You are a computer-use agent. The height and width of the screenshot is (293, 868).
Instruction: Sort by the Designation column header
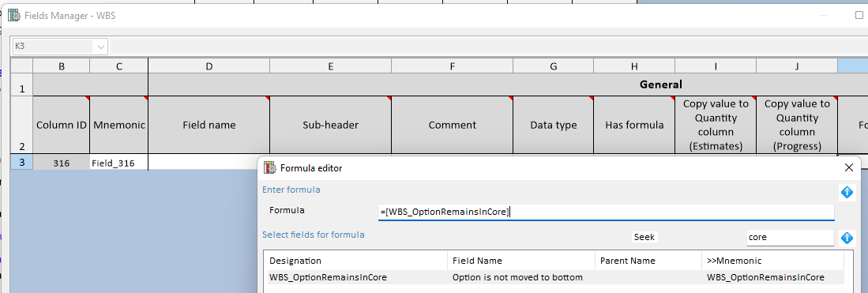tap(356, 261)
